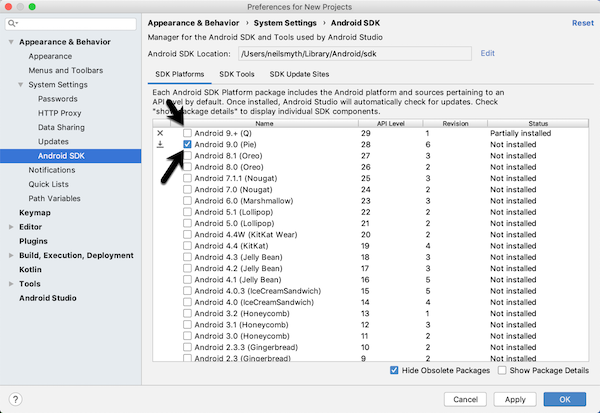Click the search magnifier icon in sidebar
The height and width of the screenshot is (413, 600).
(x=12, y=24)
